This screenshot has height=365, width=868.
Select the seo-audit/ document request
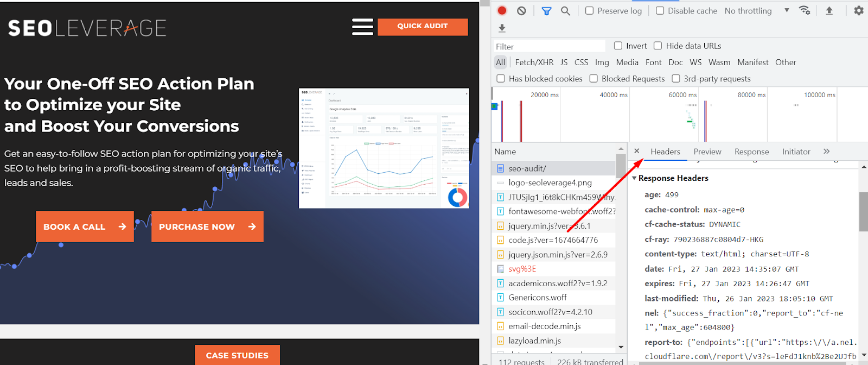point(554,168)
